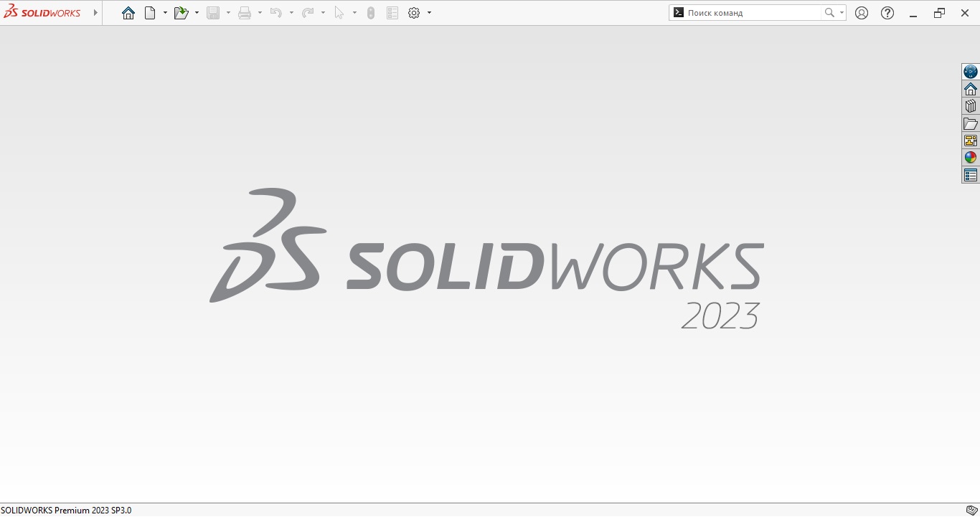Screen dimensions: 980x522
Task: Open the Appearances color ball tab
Action: click(971, 158)
